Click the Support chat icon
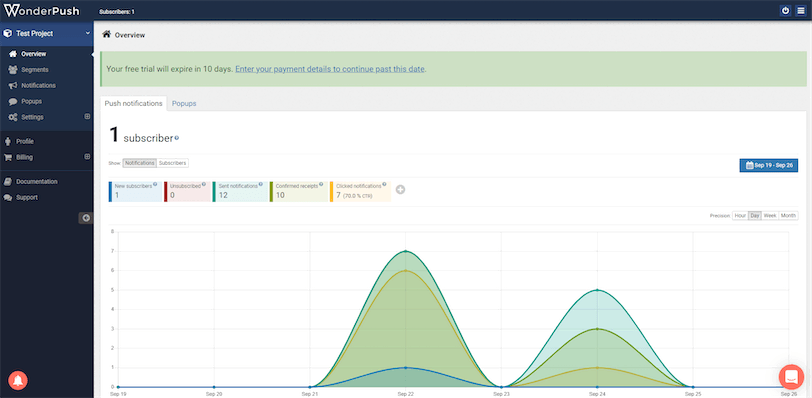The width and height of the screenshot is (812, 398). pyautogui.click(x=7, y=198)
